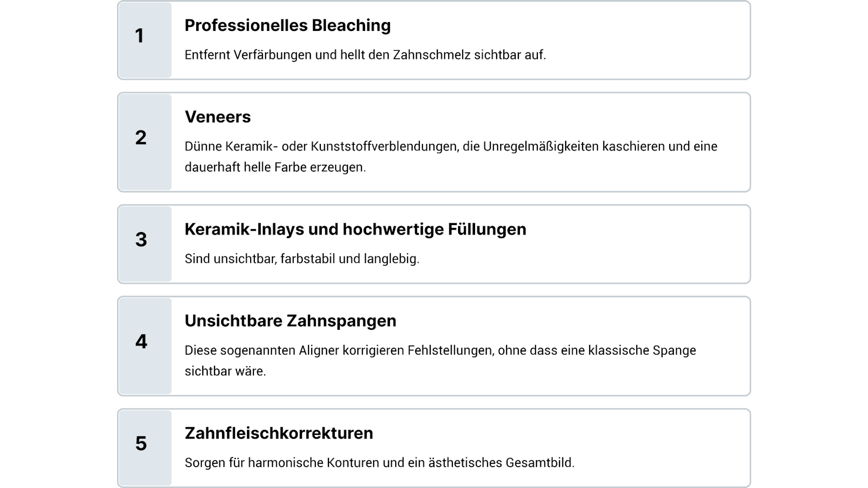This screenshot has width=868, height=488.
Task: Click the 'Dünne Keramik- oder Kunststoffverblendungen' description
Action: click(451, 146)
